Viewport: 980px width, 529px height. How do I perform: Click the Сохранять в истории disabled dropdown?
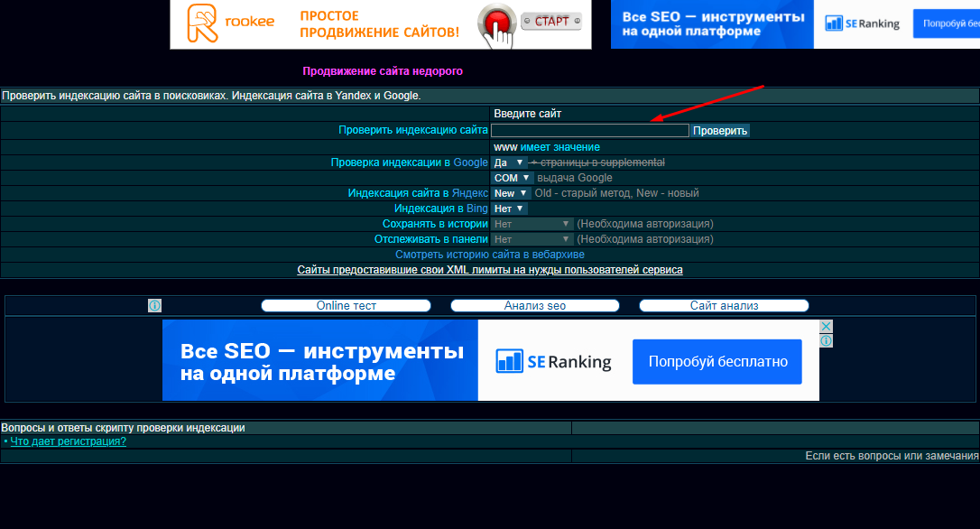(x=532, y=224)
